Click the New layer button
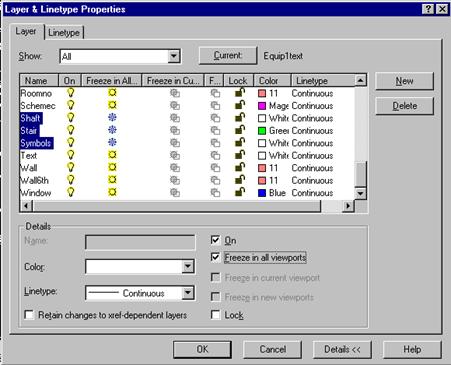The height and width of the screenshot is (365, 451). [404, 81]
